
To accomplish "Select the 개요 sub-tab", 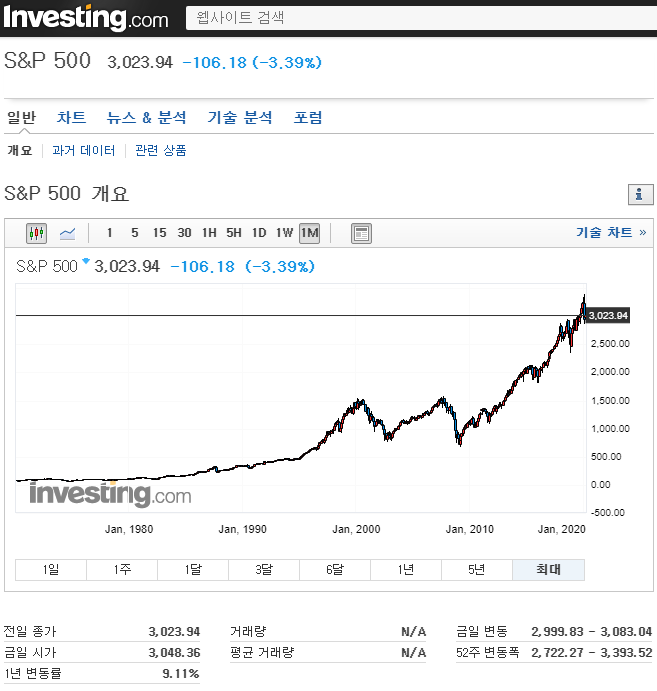I will point(20,151).
